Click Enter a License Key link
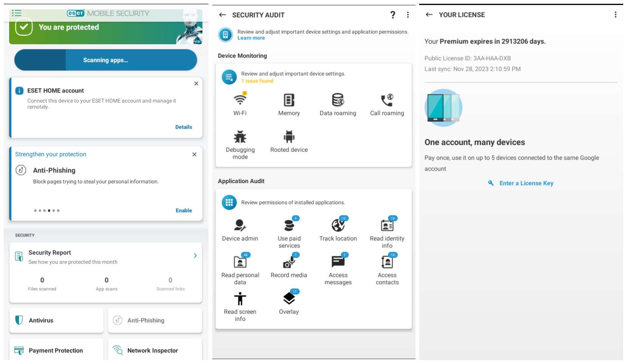The image size is (627, 364). point(526,183)
